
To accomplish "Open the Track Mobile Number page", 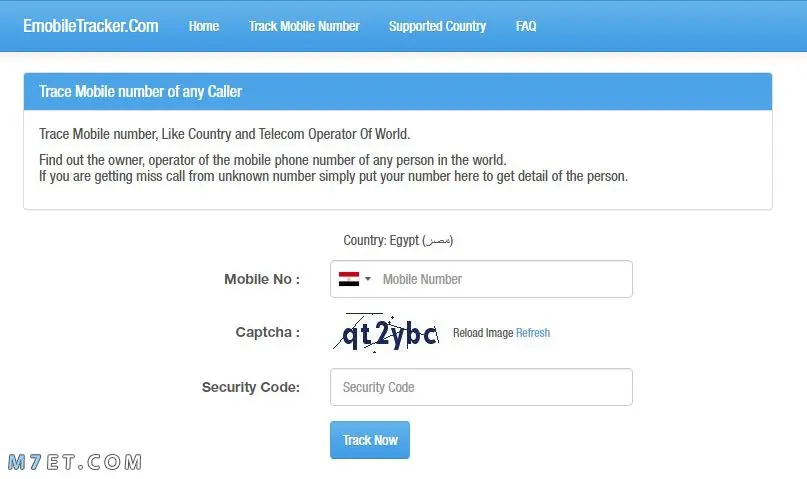I will [x=304, y=26].
